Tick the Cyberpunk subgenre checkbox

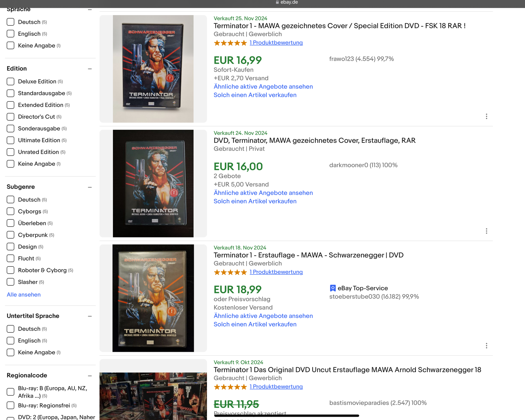(x=10, y=235)
